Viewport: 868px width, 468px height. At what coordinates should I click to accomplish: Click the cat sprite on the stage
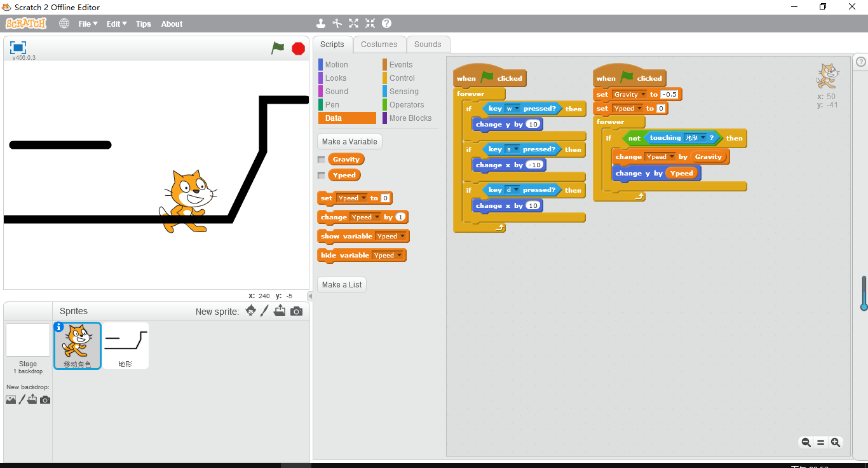point(189,201)
